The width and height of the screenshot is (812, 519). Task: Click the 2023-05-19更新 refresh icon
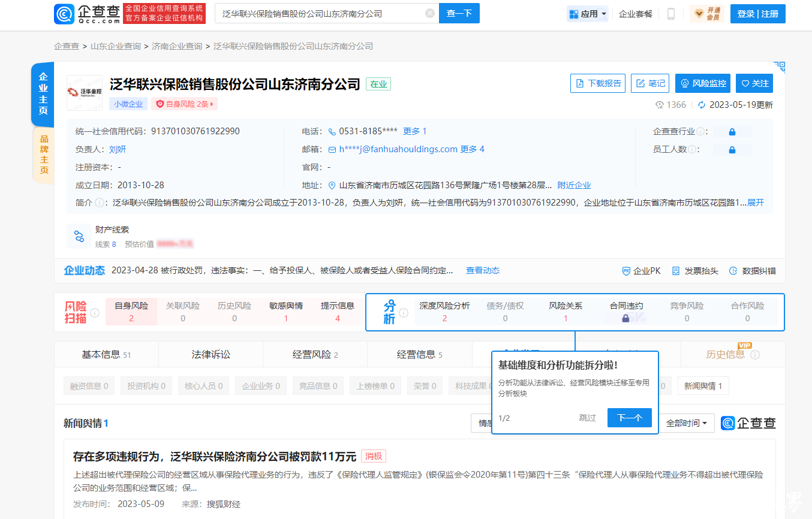coord(702,105)
